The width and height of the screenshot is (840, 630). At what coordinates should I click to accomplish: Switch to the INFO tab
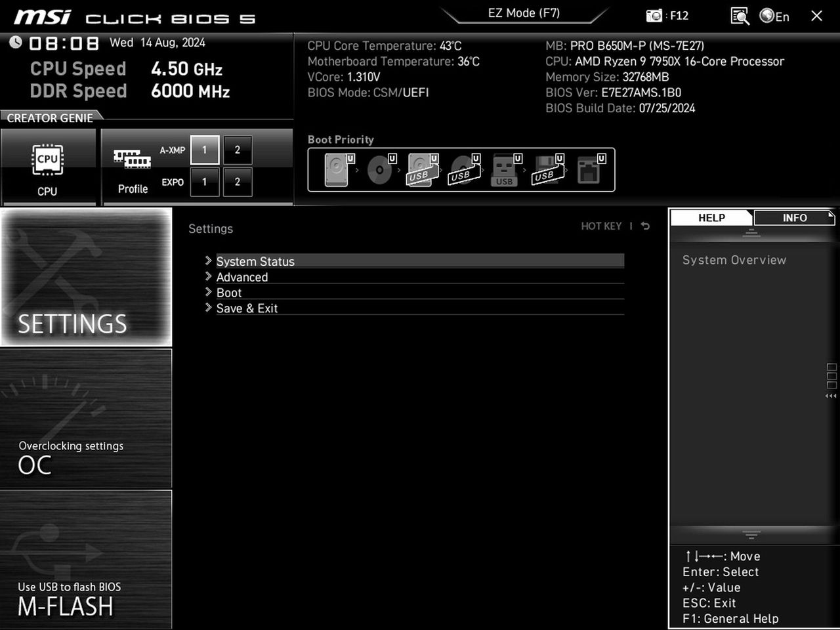795,218
